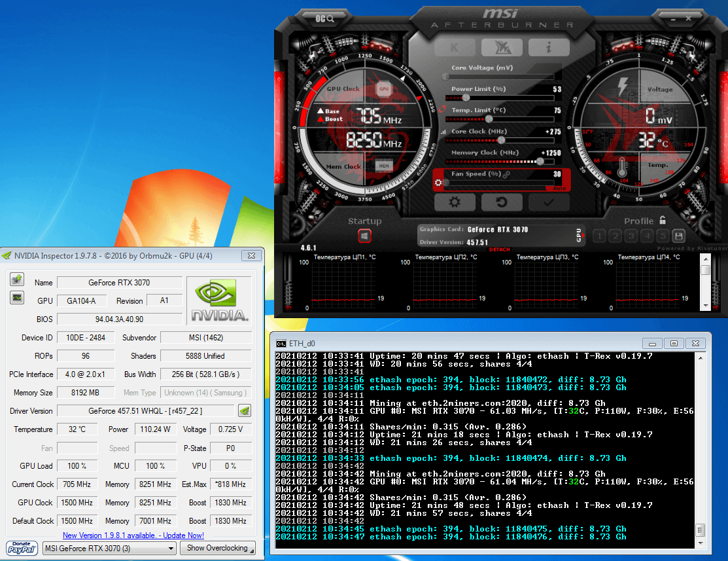Reset Afterburner settings to defaults
728x561 pixels.
click(502, 202)
